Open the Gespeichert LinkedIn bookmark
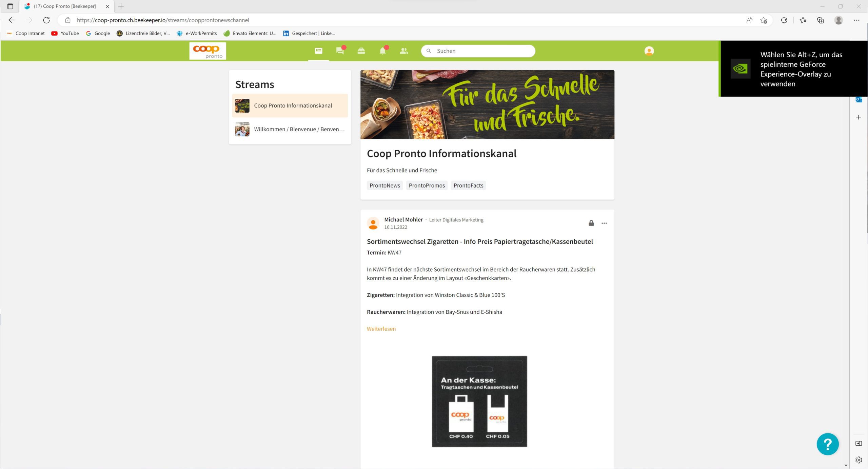The width and height of the screenshot is (868, 469). coord(309,33)
